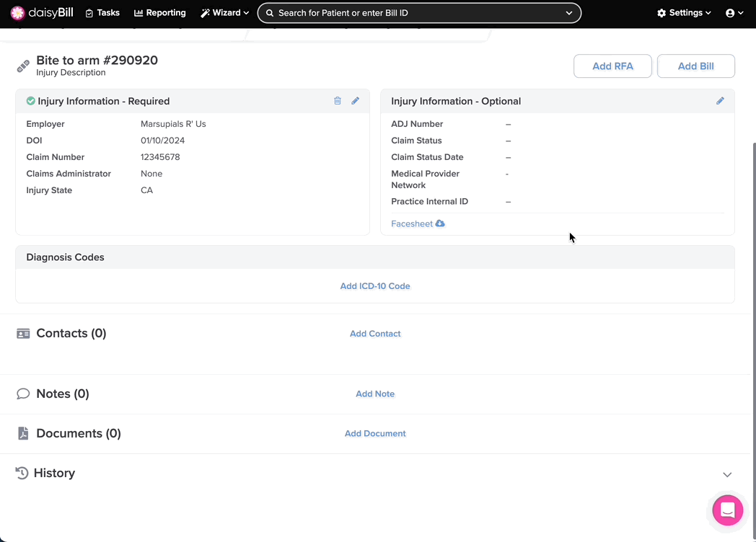Go to the Tasks page
Viewport: 756px width, 542px height.
(102, 13)
